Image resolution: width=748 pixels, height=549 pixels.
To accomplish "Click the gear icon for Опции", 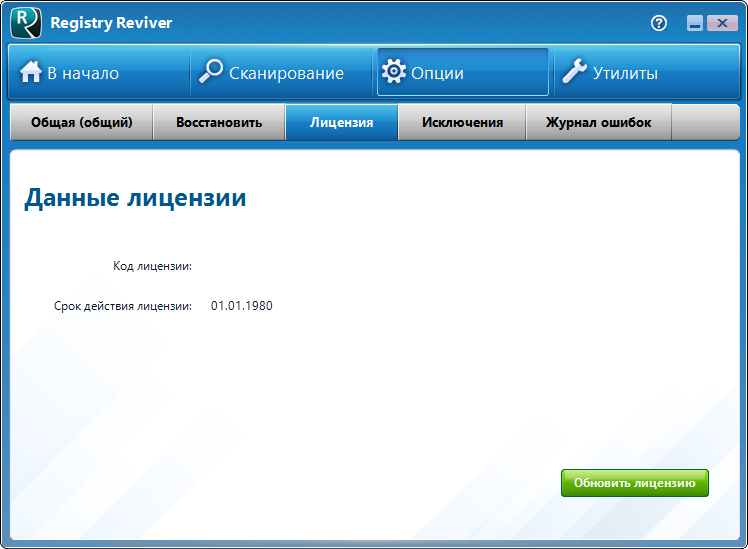I will click(x=394, y=72).
